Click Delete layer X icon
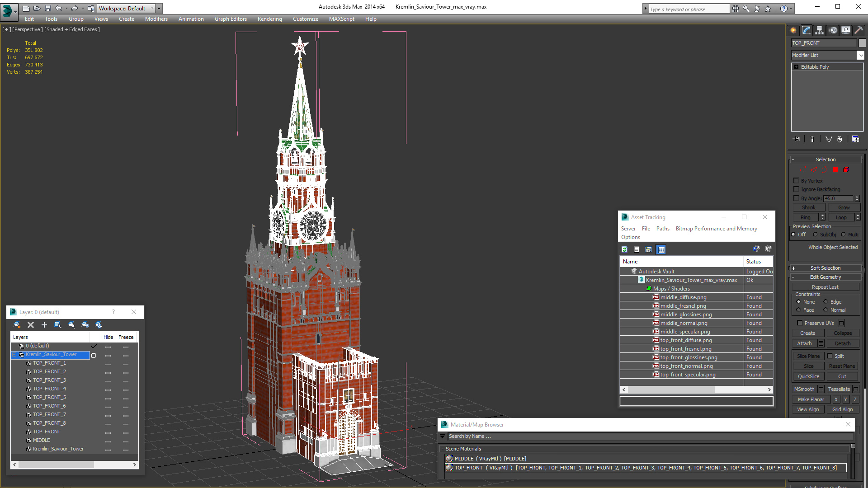The image size is (868, 488). point(31,325)
